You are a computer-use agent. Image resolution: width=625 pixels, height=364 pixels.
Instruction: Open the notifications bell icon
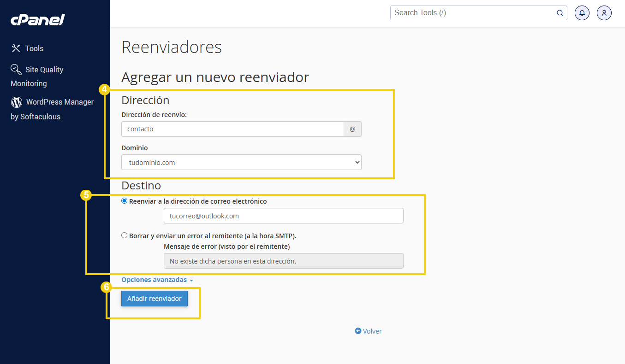(582, 13)
